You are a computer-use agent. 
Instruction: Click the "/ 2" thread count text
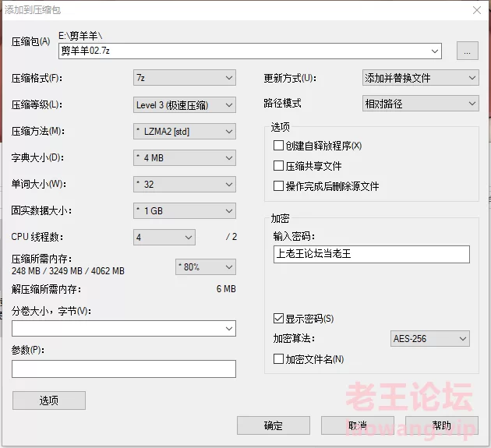(x=231, y=237)
